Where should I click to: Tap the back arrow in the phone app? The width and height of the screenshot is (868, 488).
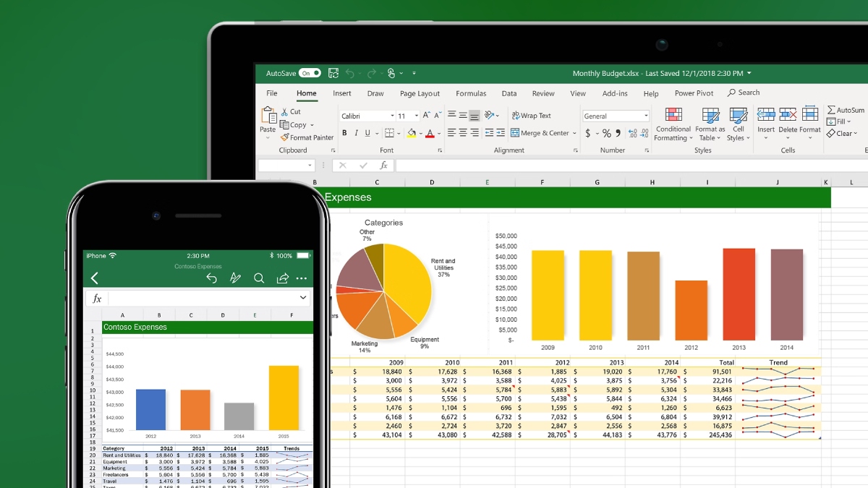coord(94,278)
